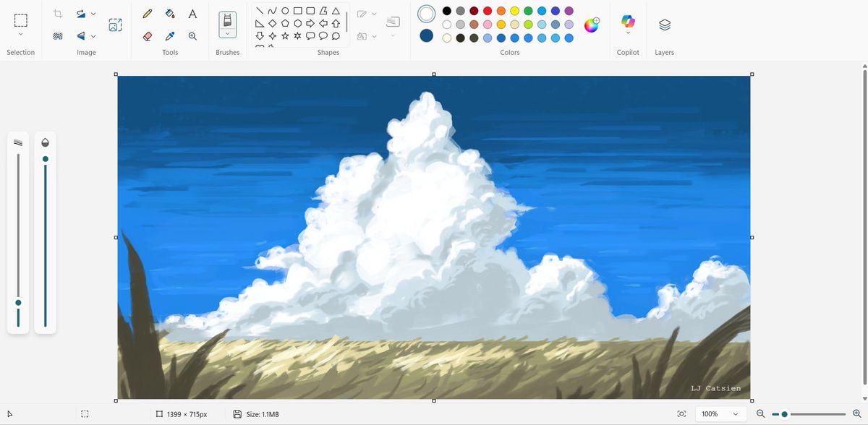Screen dimensions: 868x425
Task: Click the Rotate image icon
Action: (81, 14)
